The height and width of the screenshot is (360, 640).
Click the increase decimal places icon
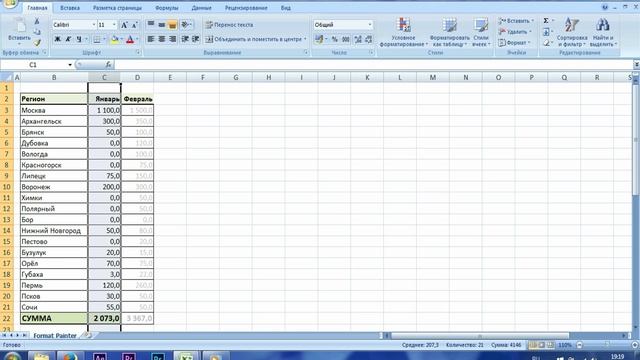click(x=358, y=39)
